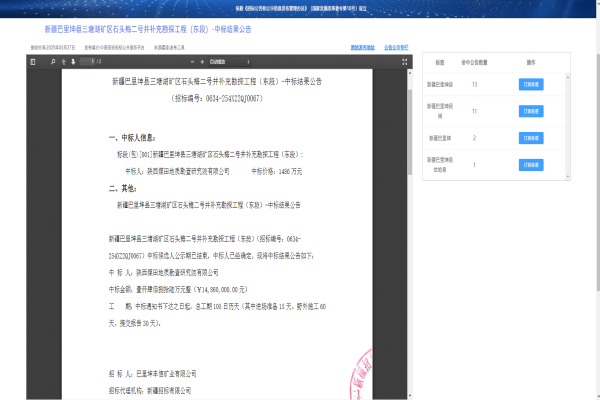Click the 标签 column header in tag table
600x400 pixels.
[437, 61]
